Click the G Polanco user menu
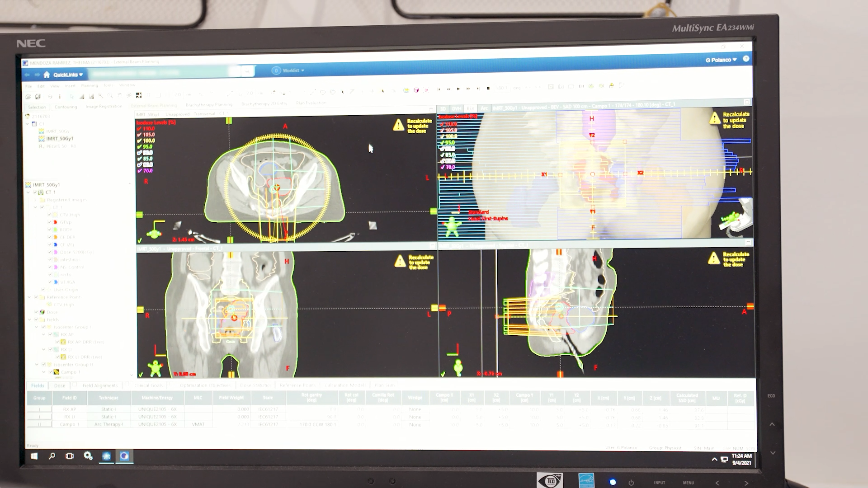Screen dimensions: 868x488 coord(721,60)
